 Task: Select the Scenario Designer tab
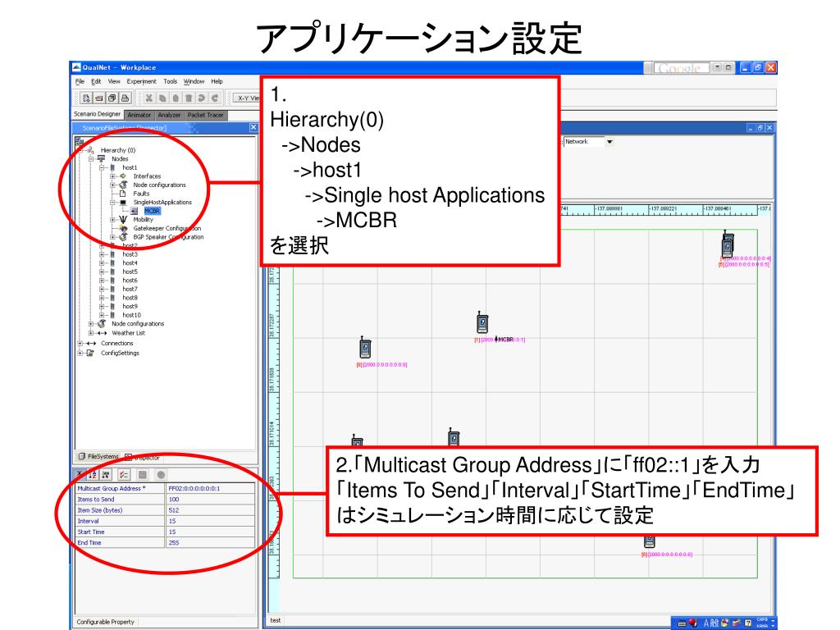[97, 114]
